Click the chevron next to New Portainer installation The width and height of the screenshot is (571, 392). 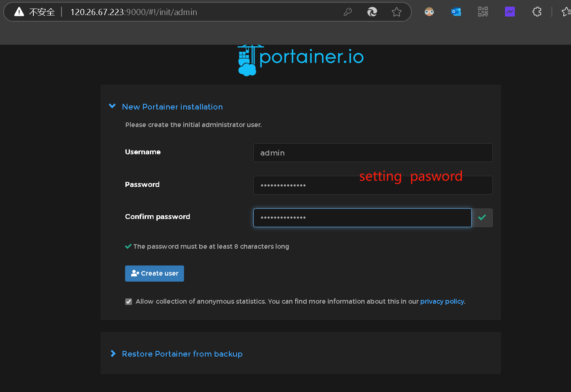pos(112,106)
